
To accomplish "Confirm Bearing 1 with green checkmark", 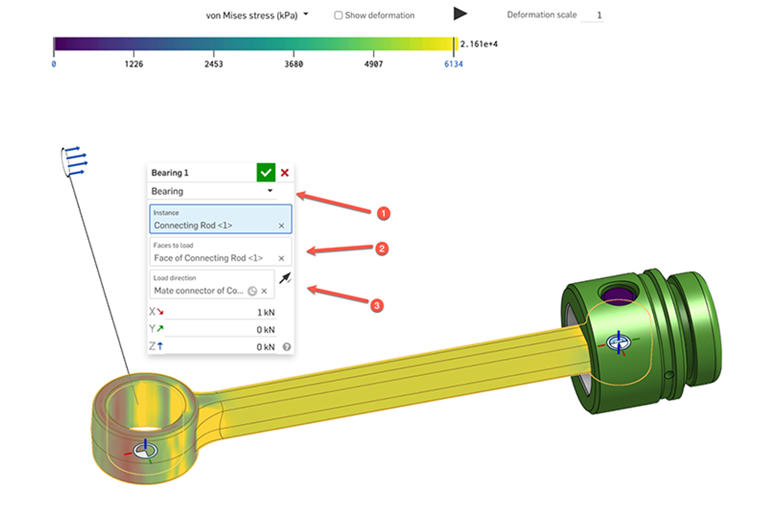I will (267, 173).
